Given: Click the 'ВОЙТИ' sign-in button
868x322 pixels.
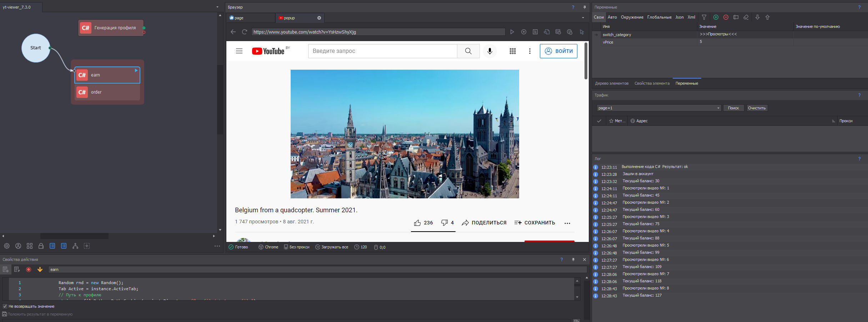Looking at the screenshot, I should [x=558, y=51].
